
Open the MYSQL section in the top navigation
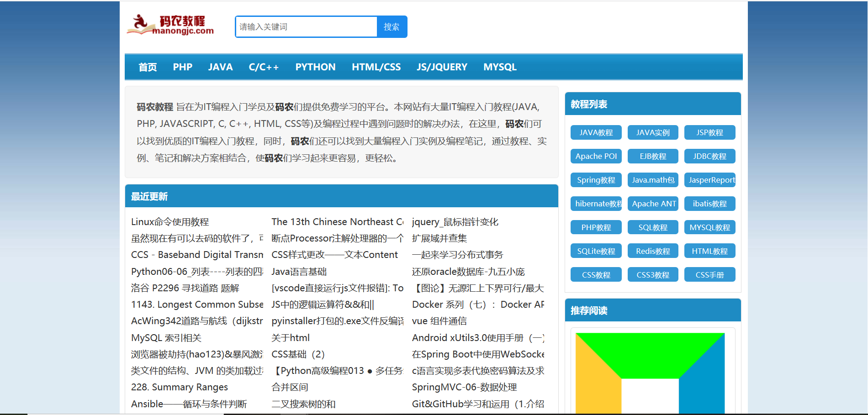coord(500,67)
